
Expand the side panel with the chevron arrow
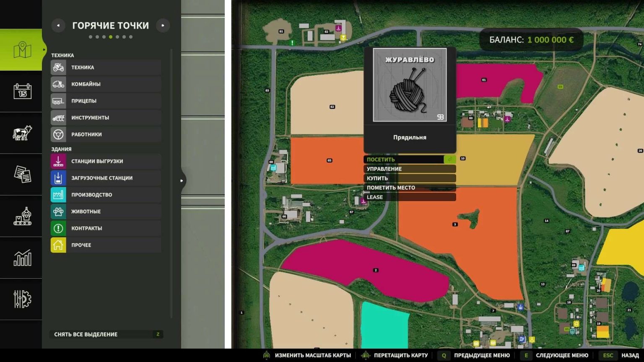(x=182, y=181)
